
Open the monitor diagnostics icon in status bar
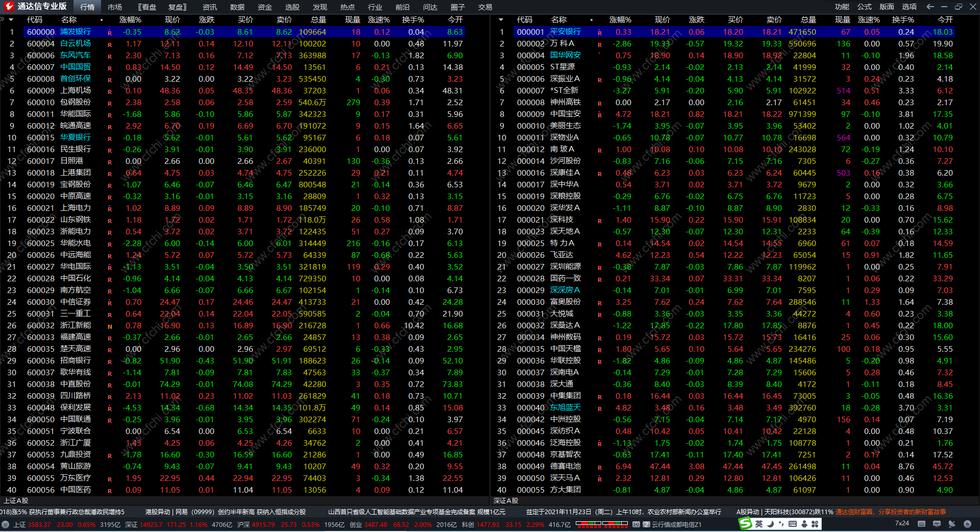tap(937, 524)
